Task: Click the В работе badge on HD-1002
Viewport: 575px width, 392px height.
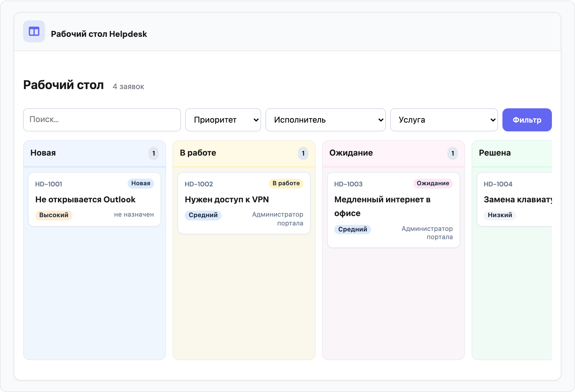Action: point(286,183)
